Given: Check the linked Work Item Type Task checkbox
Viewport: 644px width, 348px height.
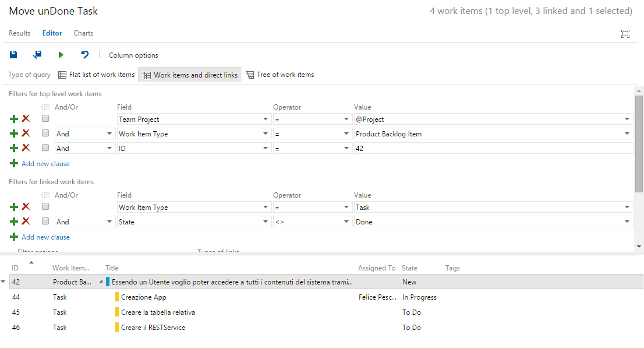Looking at the screenshot, I should (45, 206).
